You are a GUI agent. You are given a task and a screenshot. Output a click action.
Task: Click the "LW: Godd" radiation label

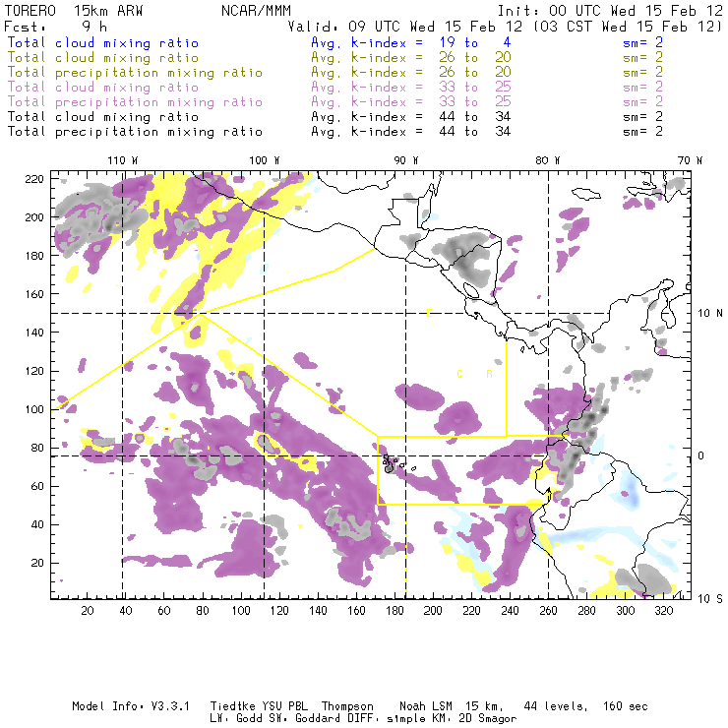(236, 719)
